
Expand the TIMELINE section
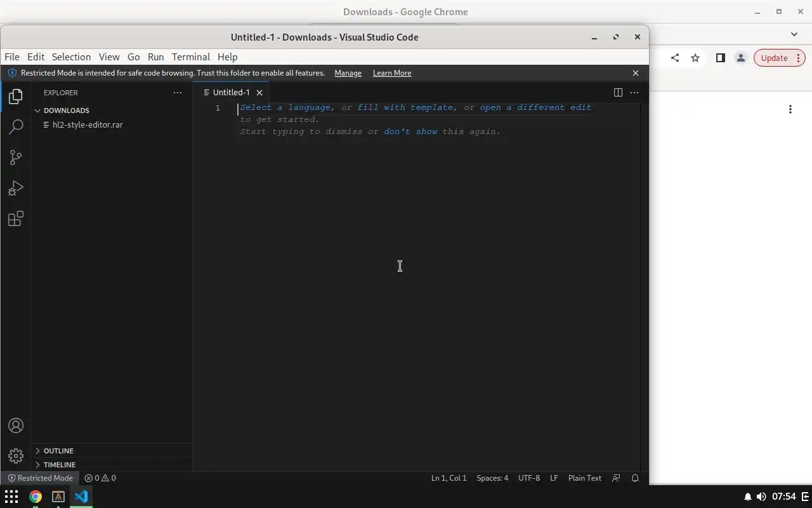112,465
